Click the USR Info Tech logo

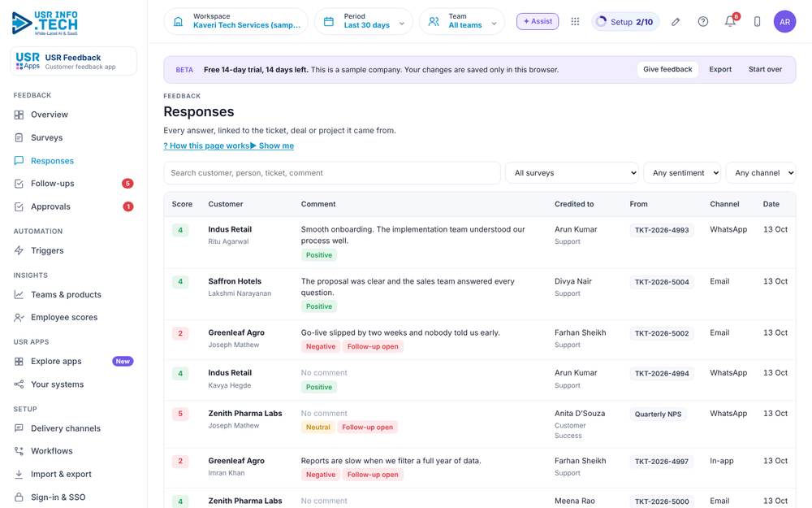[x=45, y=23]
